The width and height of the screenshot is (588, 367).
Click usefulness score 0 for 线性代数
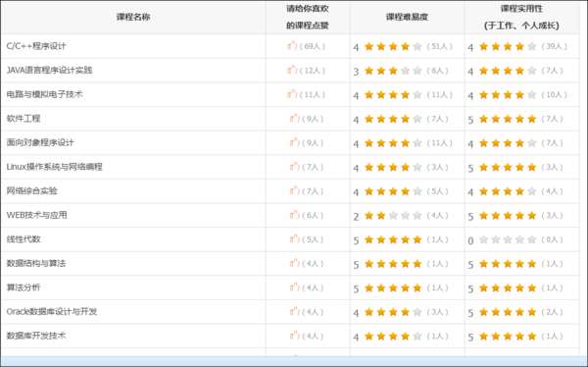(x=470, y=240)
